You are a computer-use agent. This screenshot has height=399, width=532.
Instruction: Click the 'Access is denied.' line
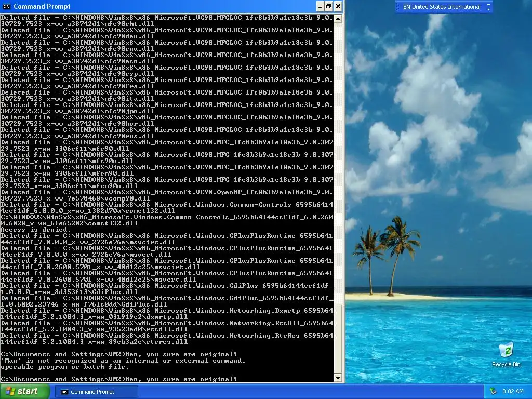(36, 230)
